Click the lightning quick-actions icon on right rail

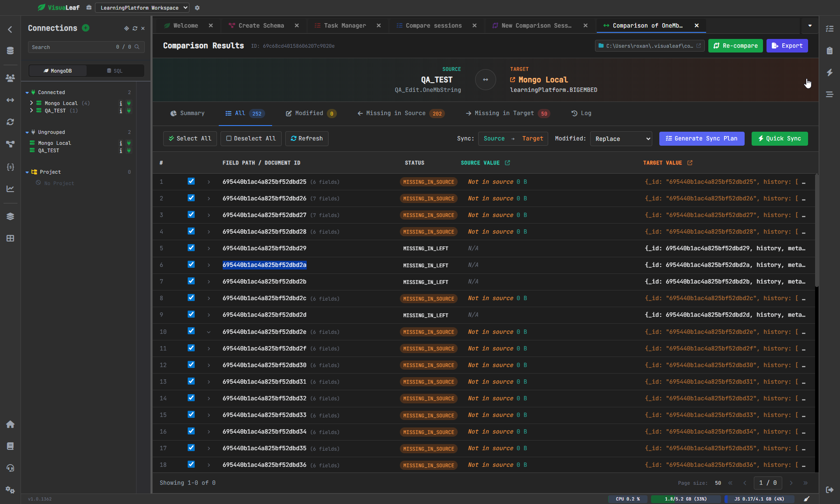[830, 73]
